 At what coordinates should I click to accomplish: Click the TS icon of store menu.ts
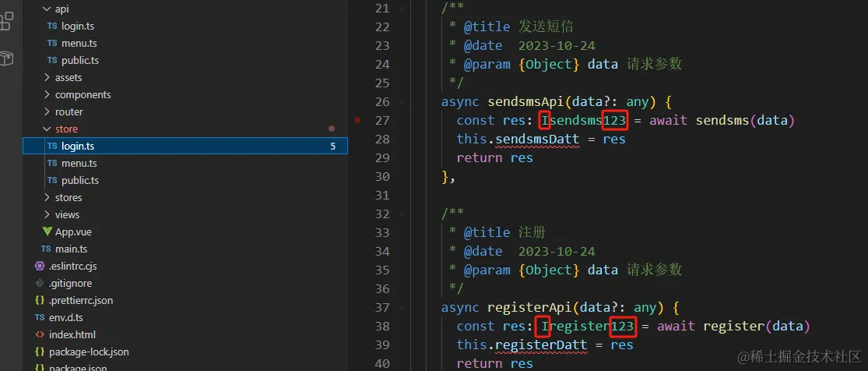point(52,164)
